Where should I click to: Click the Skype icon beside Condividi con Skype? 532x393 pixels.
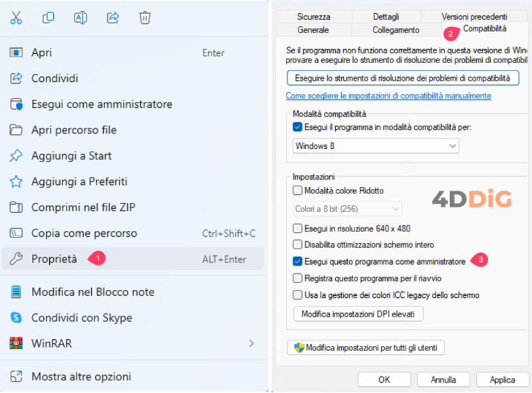click(x=15, y=318)
